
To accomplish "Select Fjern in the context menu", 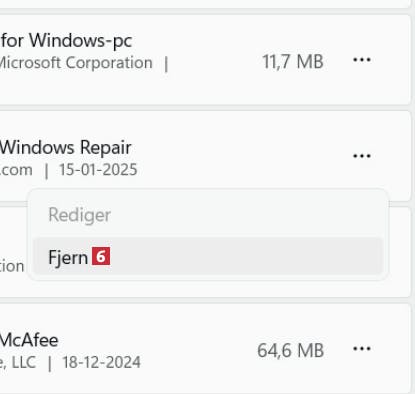I will coord(208,256).
